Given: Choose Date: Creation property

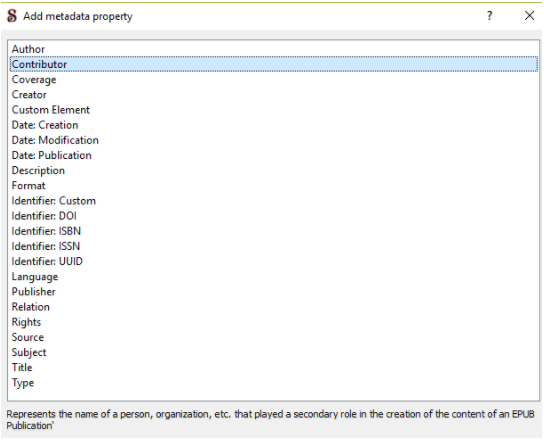Looking at the screenshot, I should click(274, 125).
